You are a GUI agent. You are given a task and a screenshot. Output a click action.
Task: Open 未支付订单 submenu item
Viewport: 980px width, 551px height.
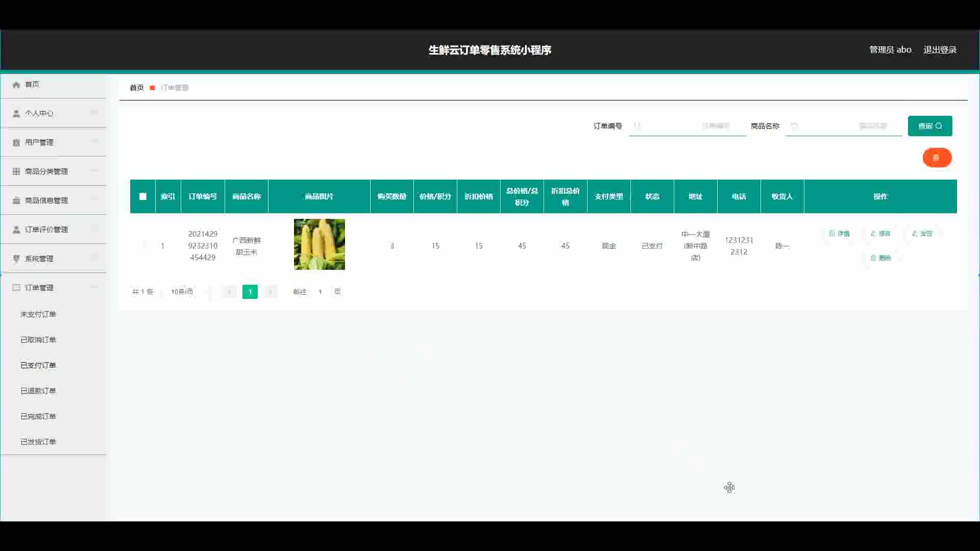coord(38,314)
